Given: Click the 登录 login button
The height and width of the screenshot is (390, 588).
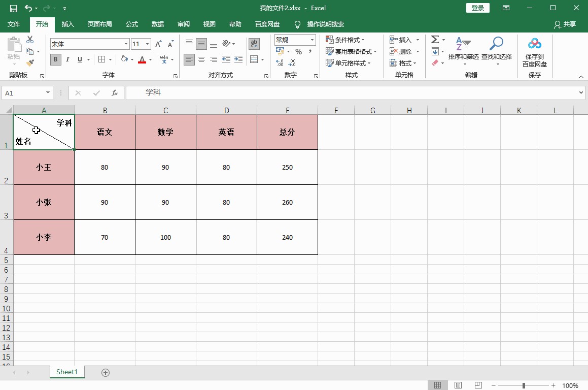Looking at the screenshot, I should click(478, 8).
